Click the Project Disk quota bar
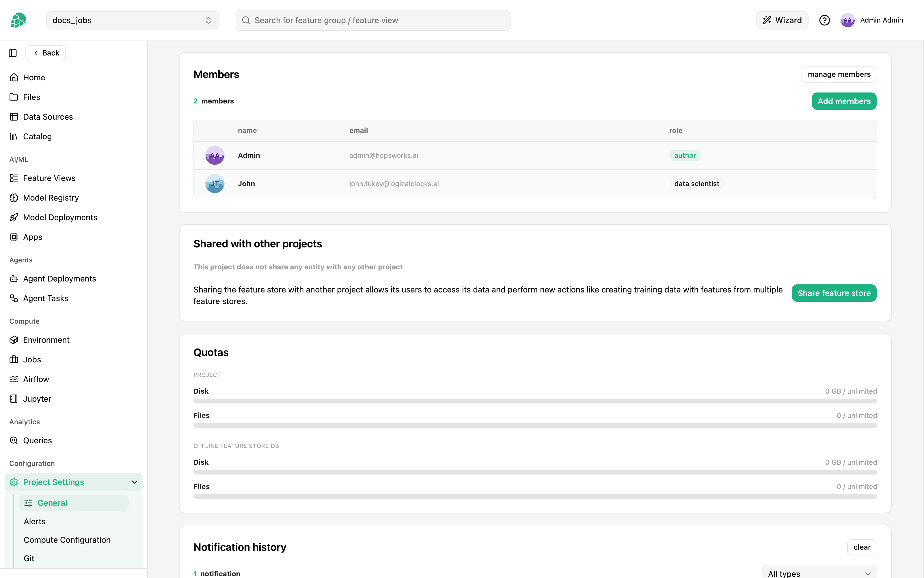This screenshot has width=924, height=578. [535, 401]
